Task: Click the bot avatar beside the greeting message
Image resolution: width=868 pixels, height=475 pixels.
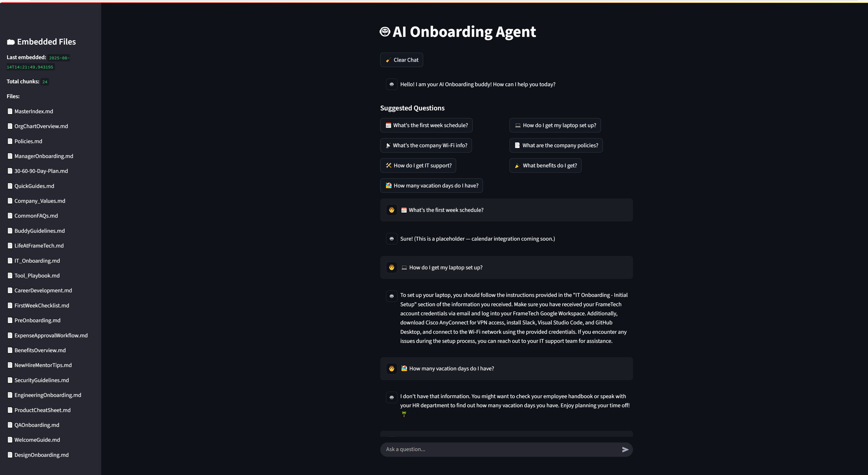Action: coord(391,84)
